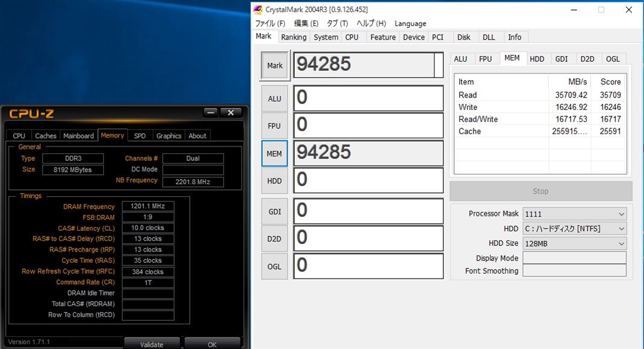
Task: Show MEM results tab in details panel
Action: (512, 58)
